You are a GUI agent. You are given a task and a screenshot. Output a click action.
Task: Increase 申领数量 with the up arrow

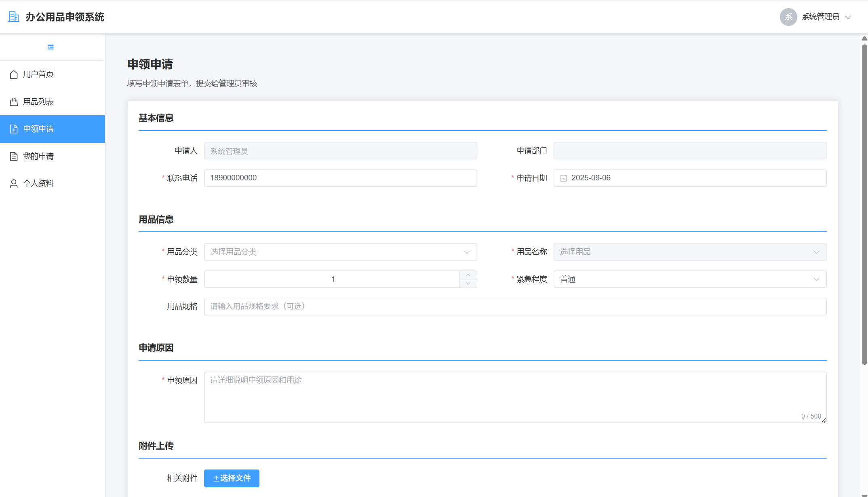point(468,275)
